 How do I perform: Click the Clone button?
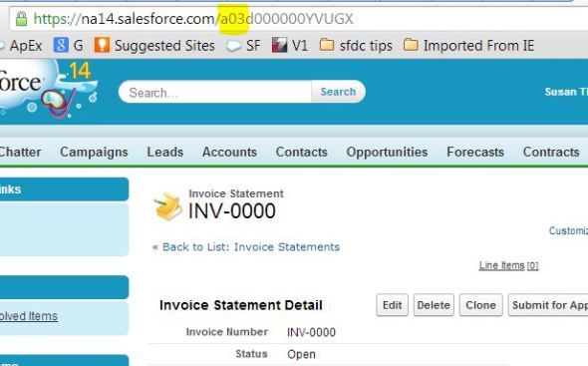tap(480, 305)
